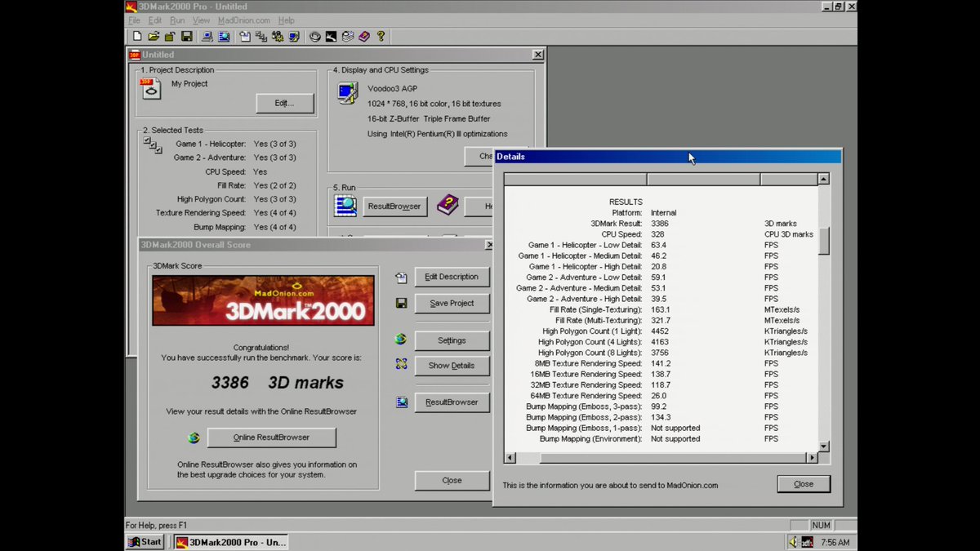The height and width of the screenshot is (551, 980).
Task: Click the yellow question mark toolbar icon
Action: 381,37
